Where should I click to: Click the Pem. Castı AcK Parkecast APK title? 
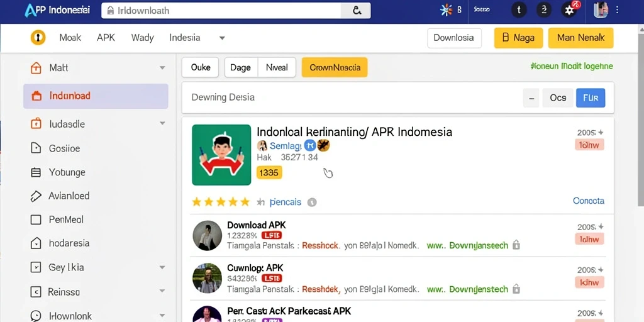click(289, 311)
